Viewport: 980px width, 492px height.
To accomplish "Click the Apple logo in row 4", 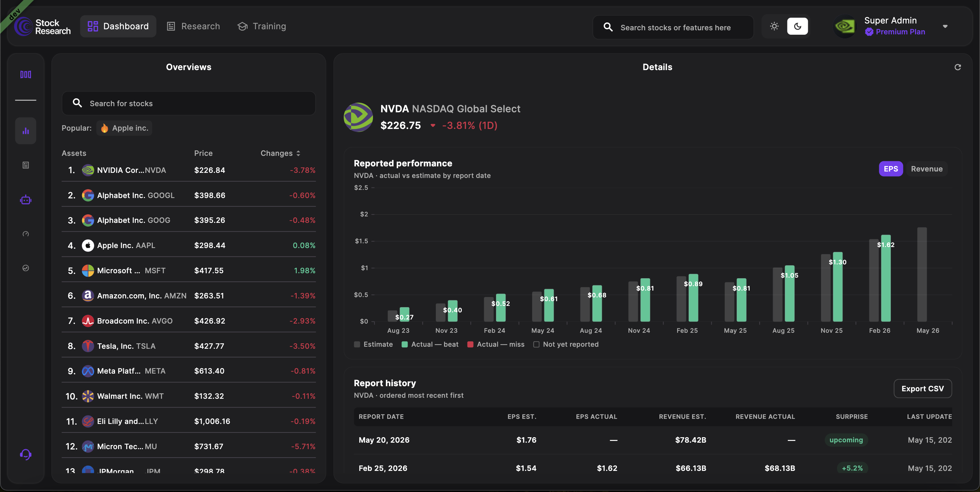I will click(x=88, y=245).
